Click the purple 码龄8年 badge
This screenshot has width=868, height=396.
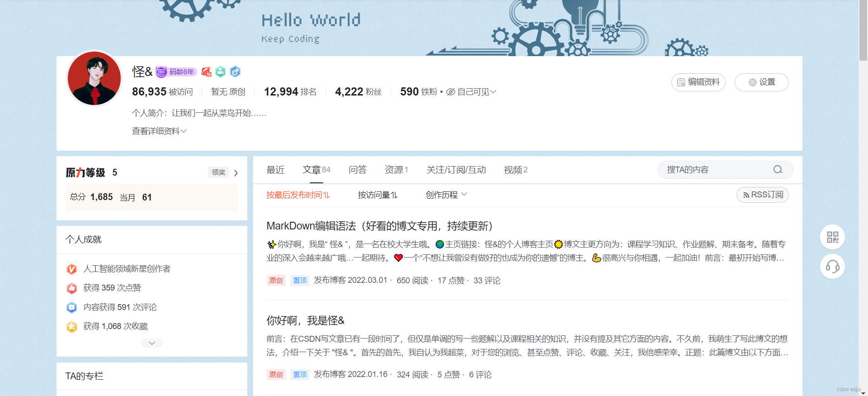click(176, 72)
